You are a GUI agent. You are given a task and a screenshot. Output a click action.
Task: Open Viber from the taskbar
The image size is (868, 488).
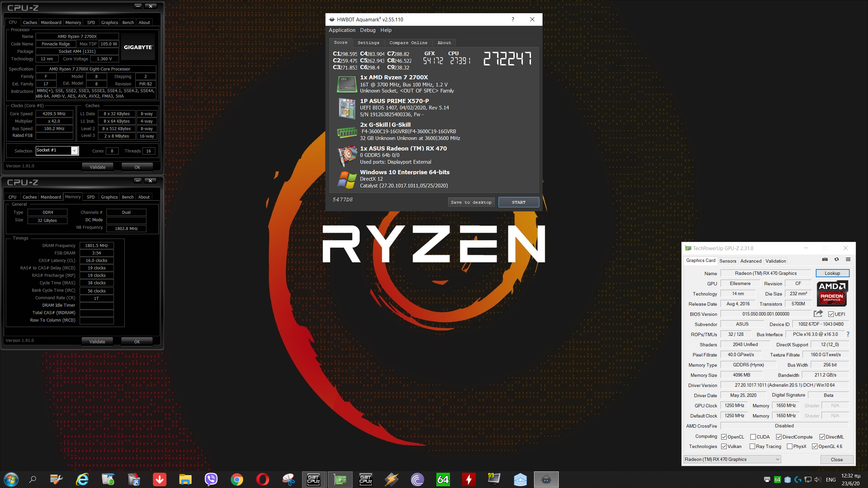tap(211, 479)
